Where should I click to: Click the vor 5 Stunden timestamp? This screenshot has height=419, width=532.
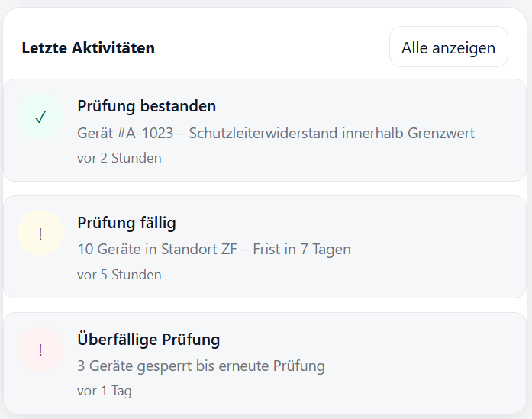click(x=119, y=274)
